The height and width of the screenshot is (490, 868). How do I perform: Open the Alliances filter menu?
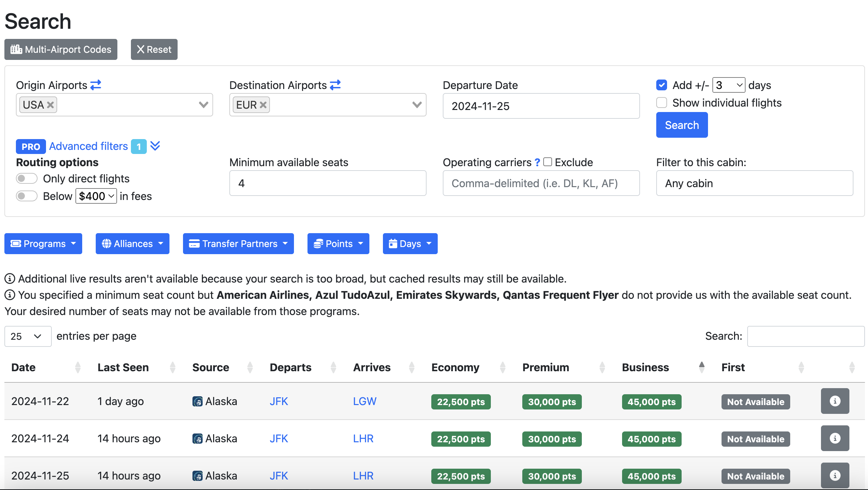coord(132,244)
